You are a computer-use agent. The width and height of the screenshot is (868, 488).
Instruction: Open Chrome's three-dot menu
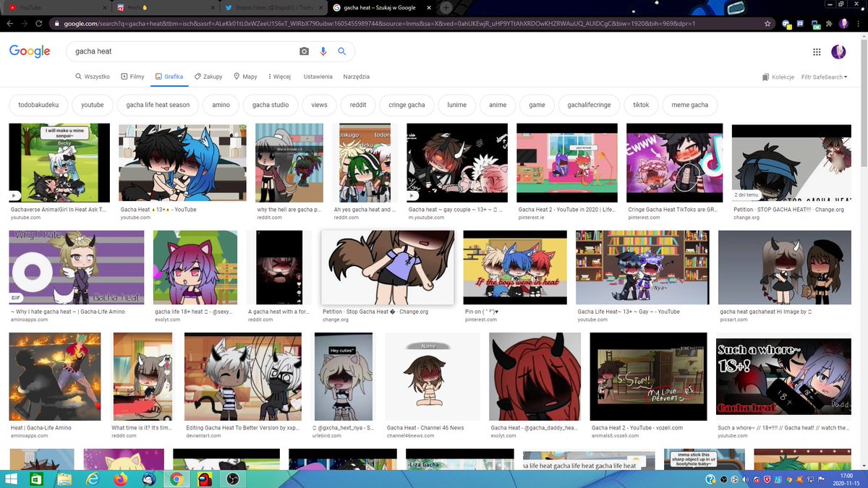pyautogui.click(x=859, y=23)
